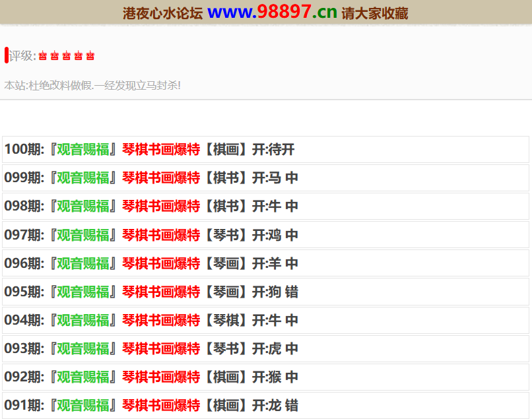This screenshot has height=419, width=532.
Task: Click 请大家收藏 text in header
Action: click(x=374, y=13)
